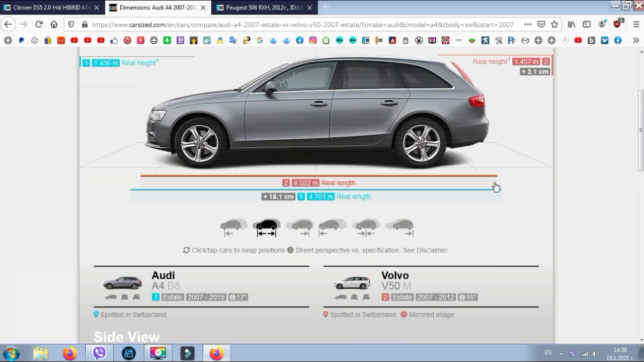The image size is (644, 362).
Task: Open the page actions three-dots menu
Action: pyautogui.click(x=527, y=24)
